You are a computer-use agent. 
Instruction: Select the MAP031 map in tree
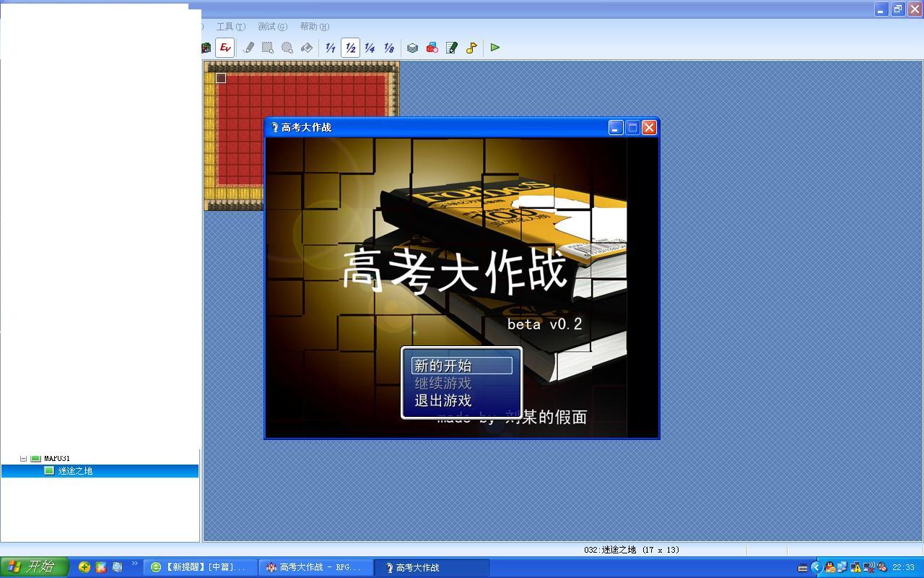[x=56, y=458]
